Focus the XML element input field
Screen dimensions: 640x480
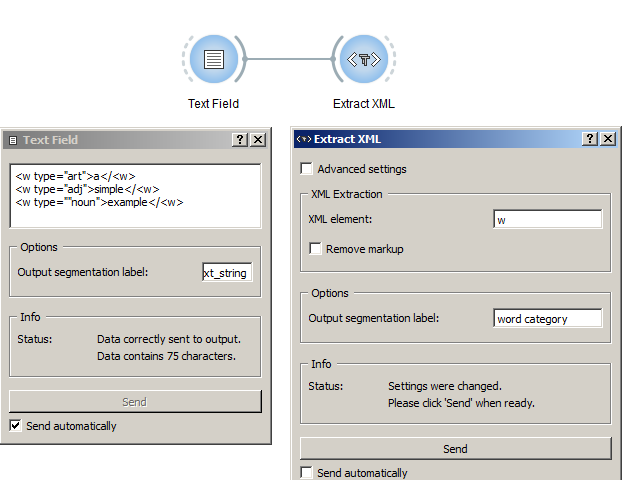click(547, 219)
